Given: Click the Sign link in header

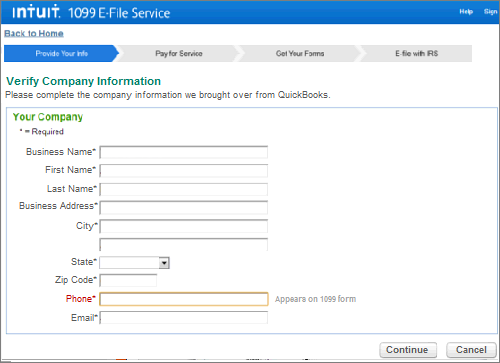Looking at the screenshot, I should [x=490, y=12].
